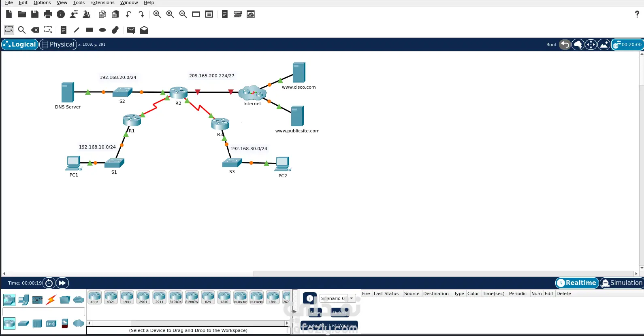Screen dimensions: 644x336
Task: Reset simulation time with Power Cycle button
Action: pos(49,283)
